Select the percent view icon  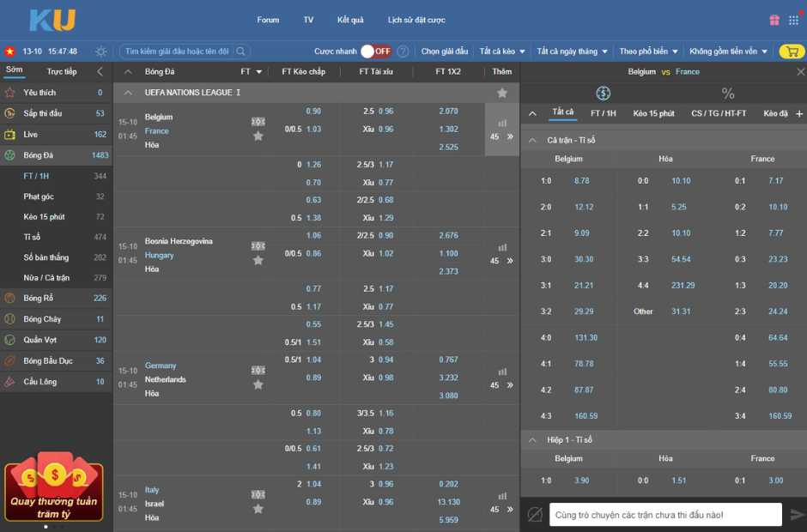(728, 94)
